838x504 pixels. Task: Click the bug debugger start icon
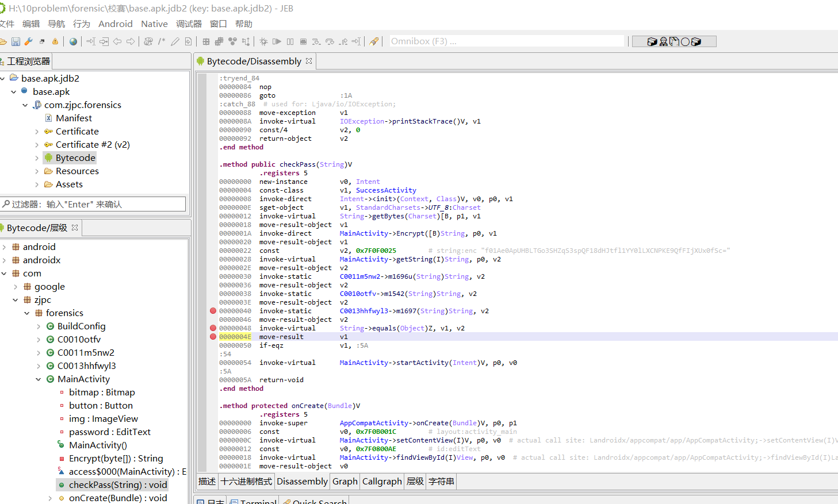tap(263, 41)
